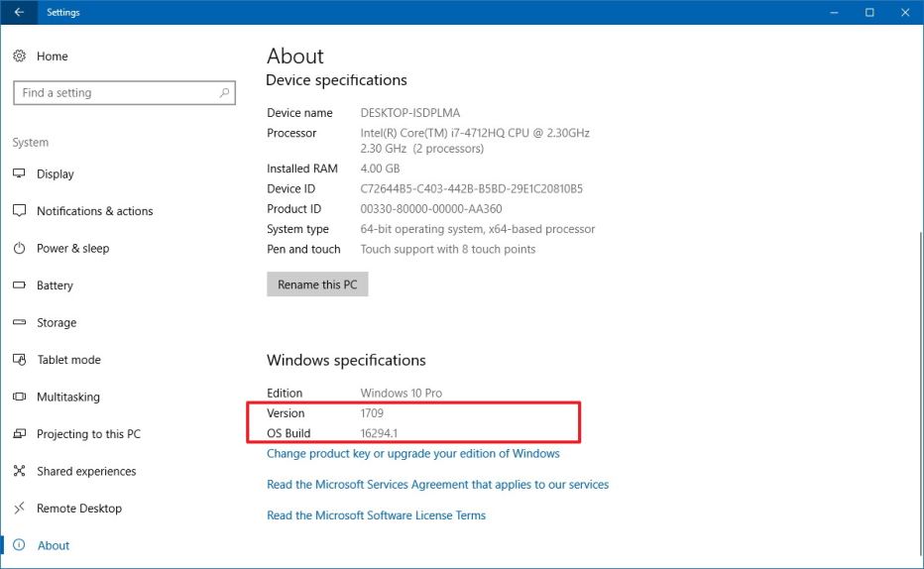Select the Display monitor icon

pos(19,173)
